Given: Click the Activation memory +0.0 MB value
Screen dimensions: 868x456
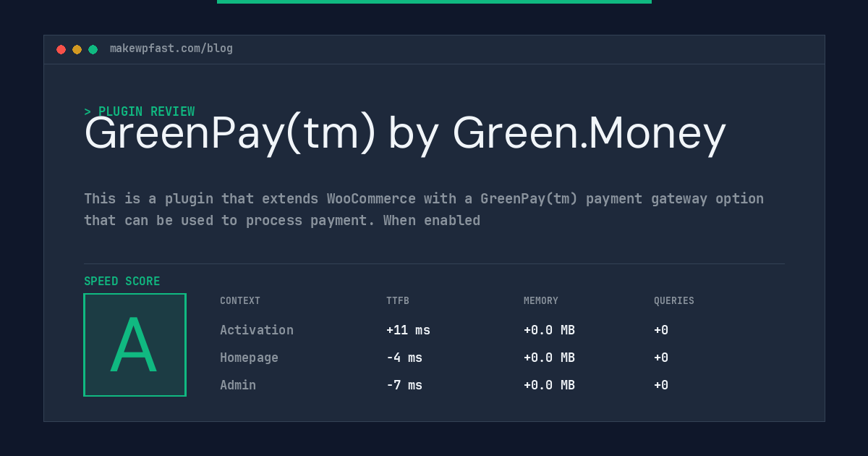Looking at the screenshot, I should 549,330.
